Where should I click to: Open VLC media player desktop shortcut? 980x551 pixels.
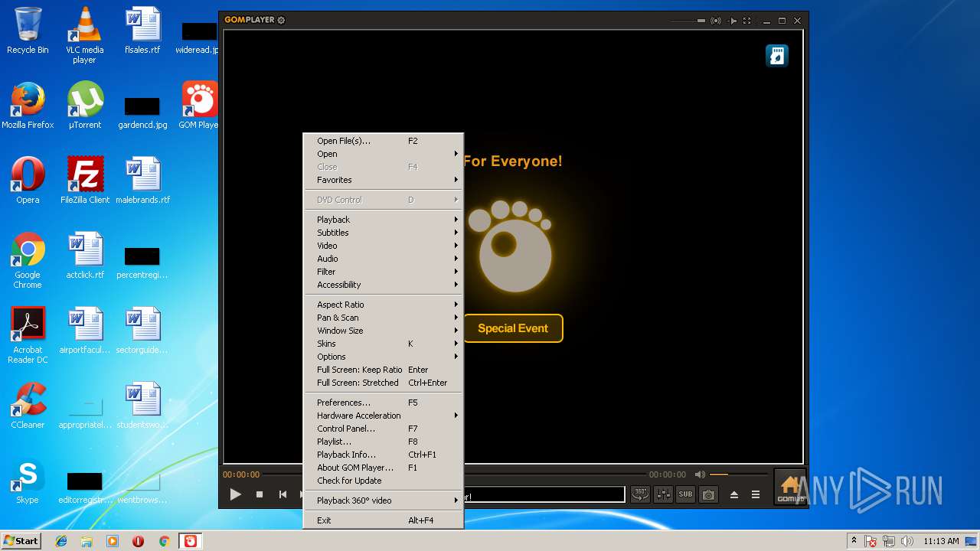coord(84,35)
